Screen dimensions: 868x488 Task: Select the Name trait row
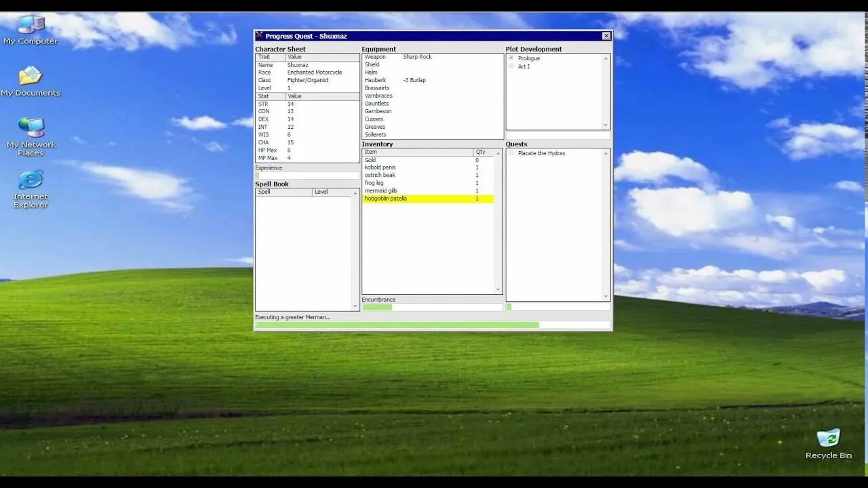coord(307,65)
